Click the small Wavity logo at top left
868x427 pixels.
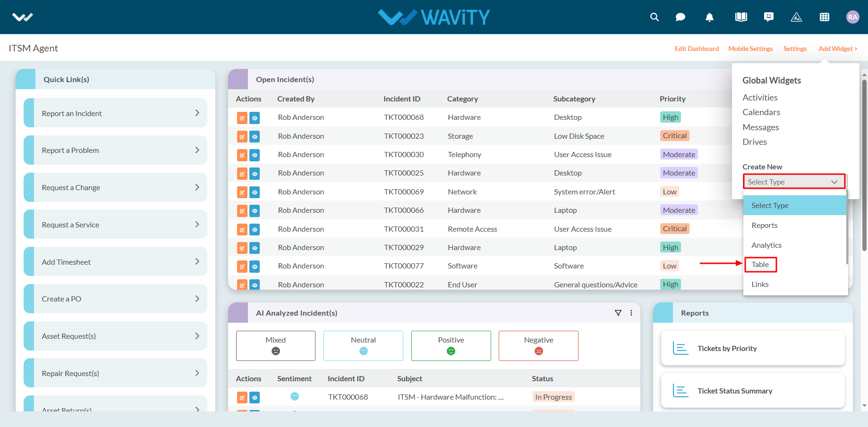[x=22, y=17]
